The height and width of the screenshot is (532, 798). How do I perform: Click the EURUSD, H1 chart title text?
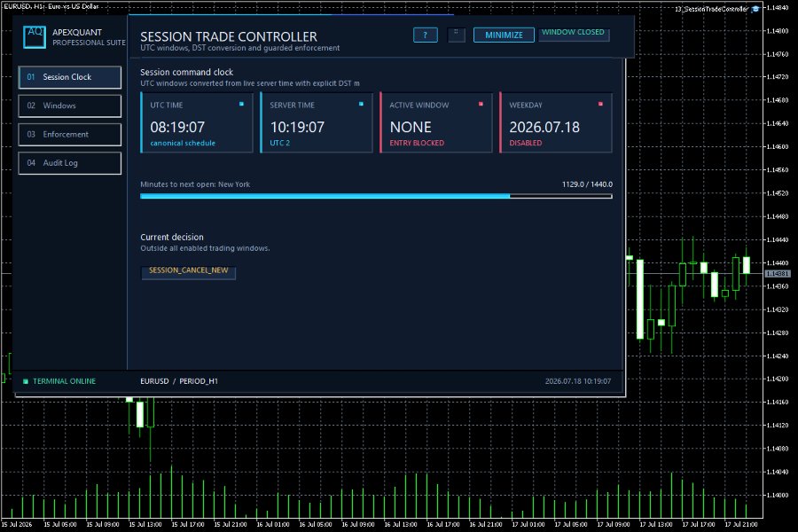click(51, 6)
